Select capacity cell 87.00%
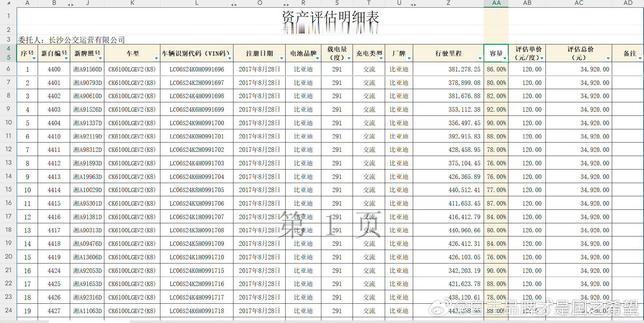This screenshot has width=644, height=323. 496,203
